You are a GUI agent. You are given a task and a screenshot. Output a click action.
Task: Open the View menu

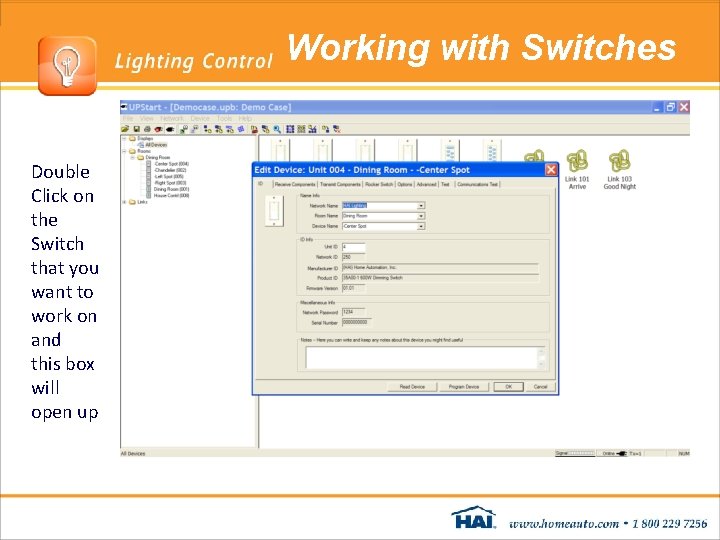tap(146, 118)
